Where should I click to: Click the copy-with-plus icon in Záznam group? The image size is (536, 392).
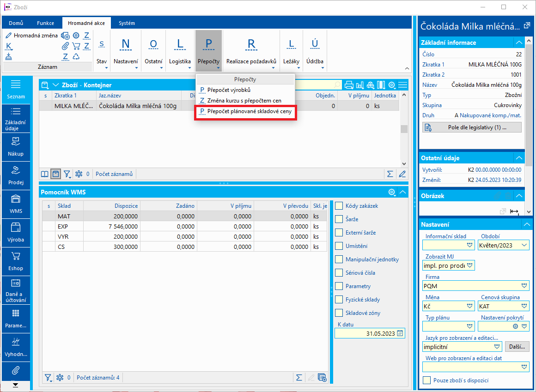65,36
